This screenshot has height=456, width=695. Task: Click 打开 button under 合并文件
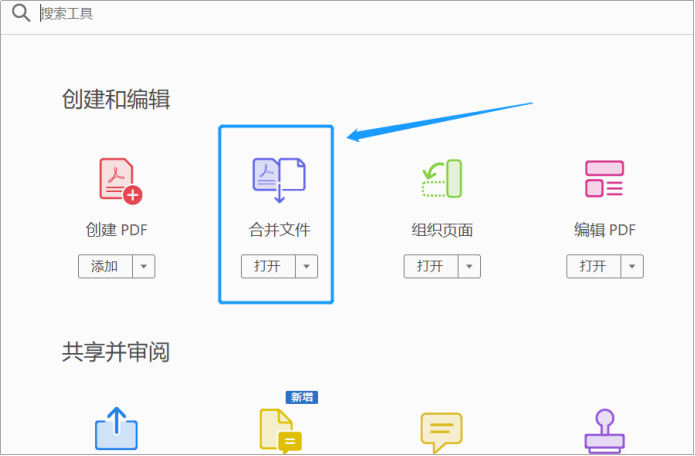coord(268,266)
